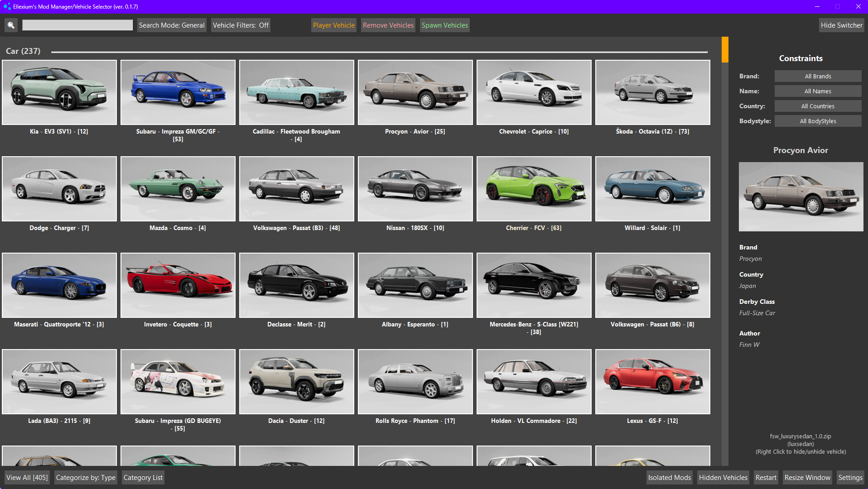Image resolution: width=868 pixels, height=489 pixels.
Task: Open Isolated Mods
Action: click(670, 478)
